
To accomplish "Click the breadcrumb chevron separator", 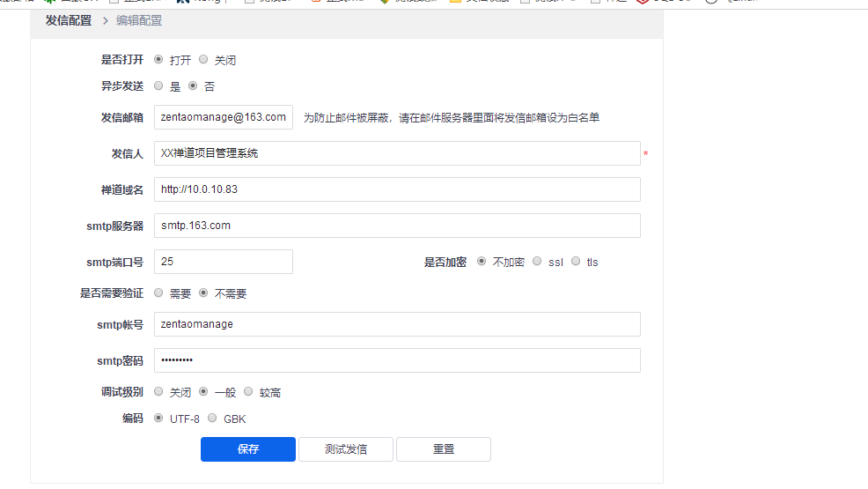I will (x=105, y=21).
